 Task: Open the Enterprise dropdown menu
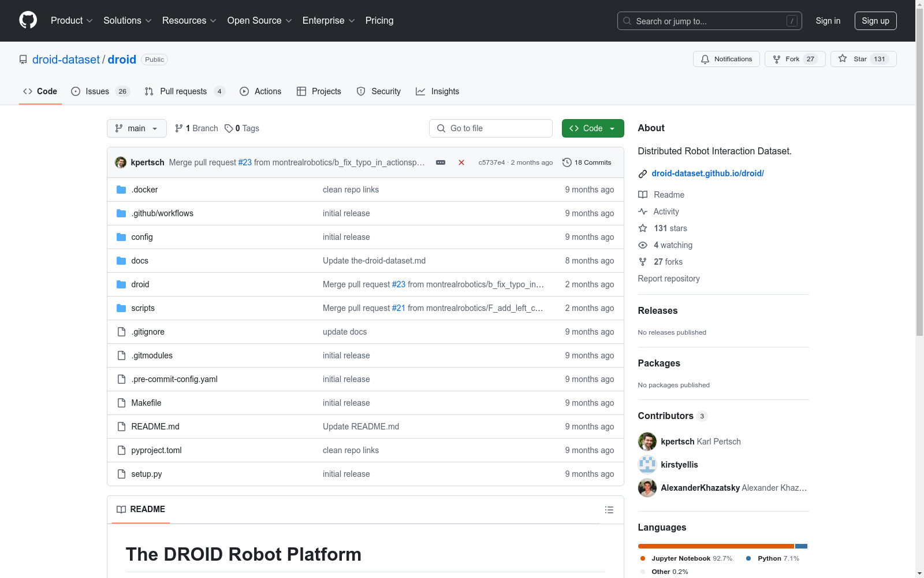click(329, 21)
